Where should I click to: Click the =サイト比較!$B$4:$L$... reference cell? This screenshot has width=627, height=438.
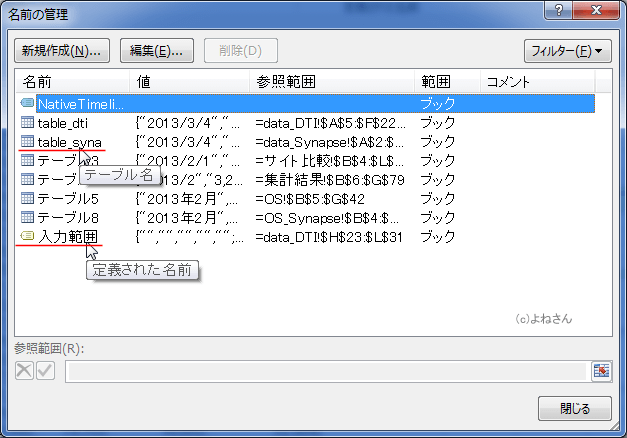[329, 161]
